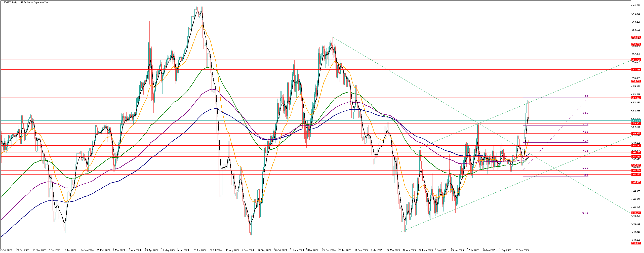Click the 161.770 price scale tick

(x=637, y=6)
